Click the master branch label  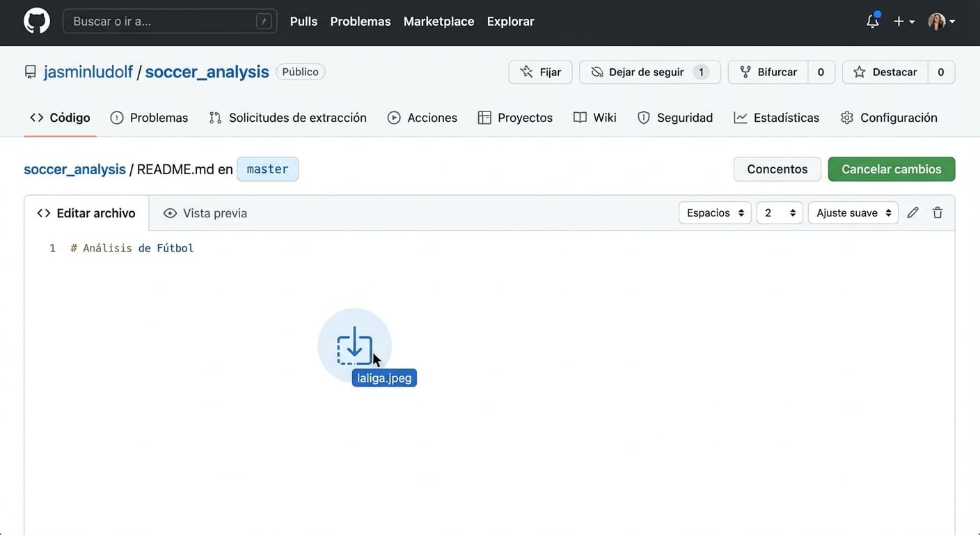[267, 169]
